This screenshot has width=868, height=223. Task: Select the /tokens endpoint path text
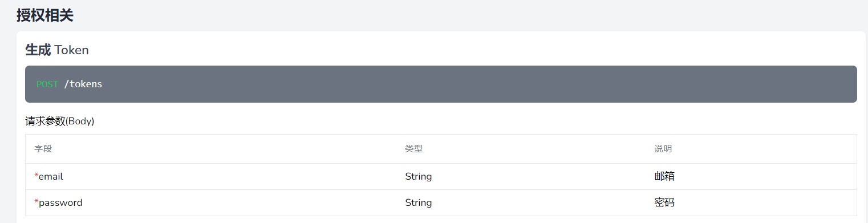[x=83, y=84]
